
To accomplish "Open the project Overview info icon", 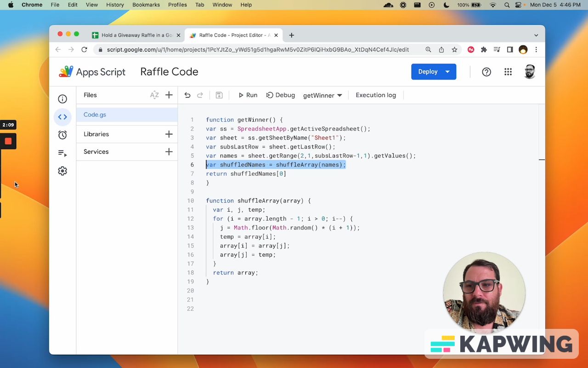I will tap(62, 99).
